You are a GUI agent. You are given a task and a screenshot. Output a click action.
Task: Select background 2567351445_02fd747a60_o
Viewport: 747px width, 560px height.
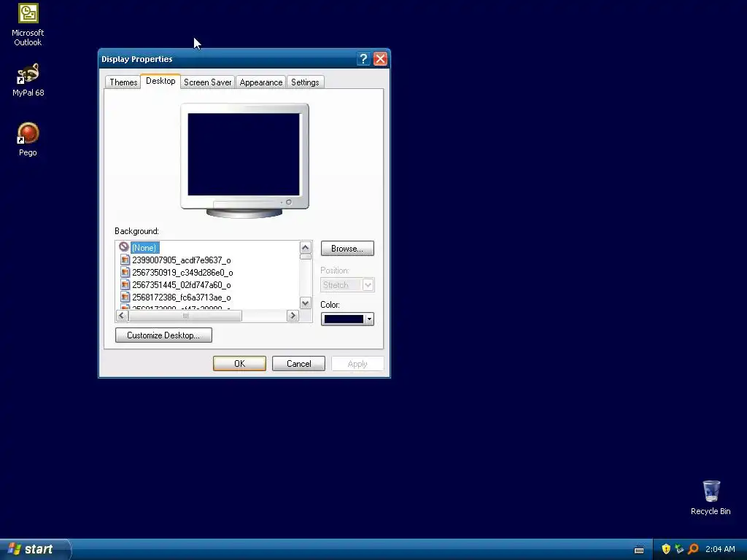(x=182, y=285)
